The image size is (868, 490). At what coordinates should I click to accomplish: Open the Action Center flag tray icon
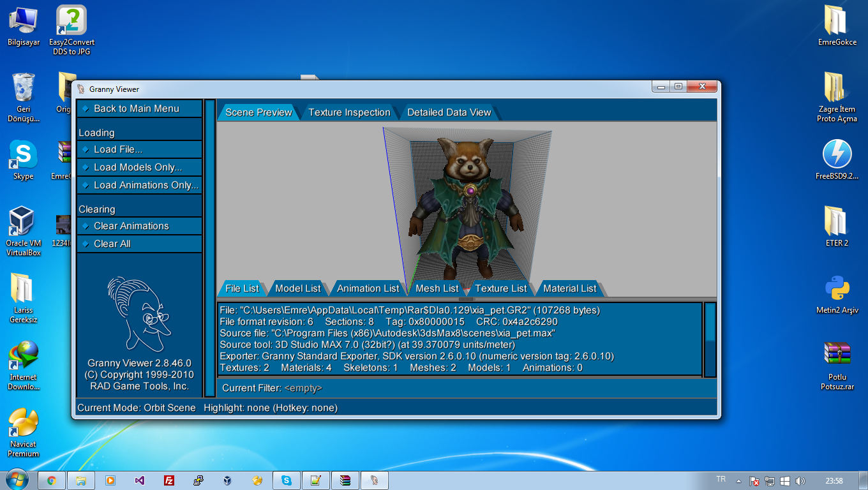754,481
